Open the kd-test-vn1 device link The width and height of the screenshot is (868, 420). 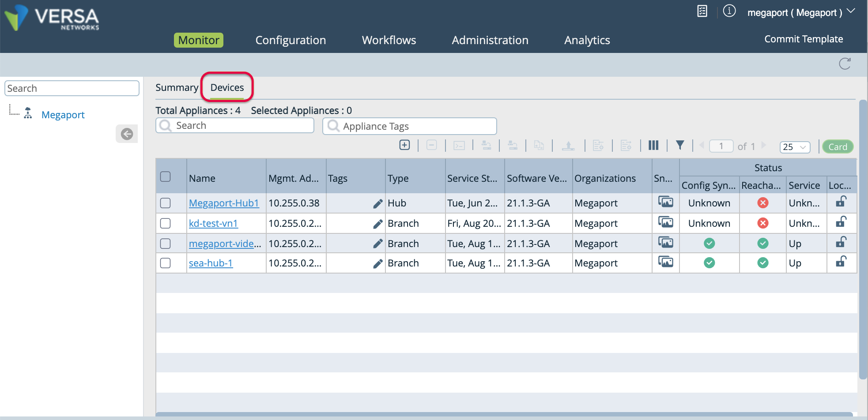[x=213, y=223]
